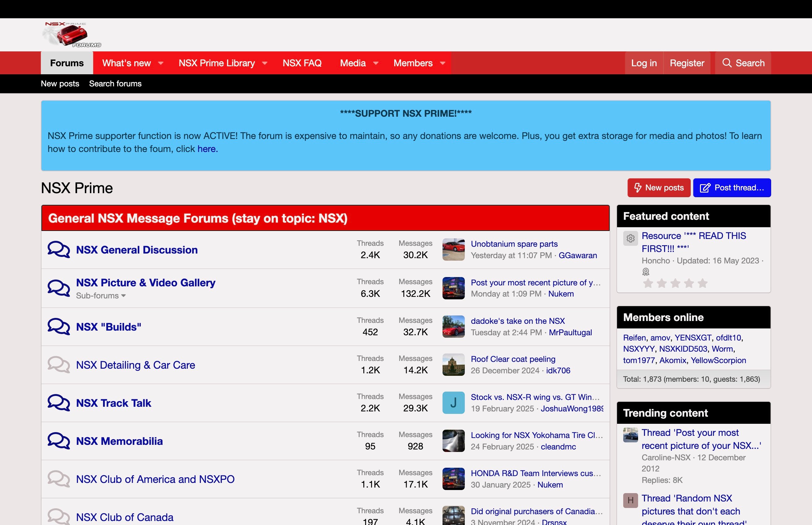Image resolution: width=812 pixels, height=525 pixels.
Task: Click the NSX Picture & Video Gallery bubbles icon
Action: [58, 288]
